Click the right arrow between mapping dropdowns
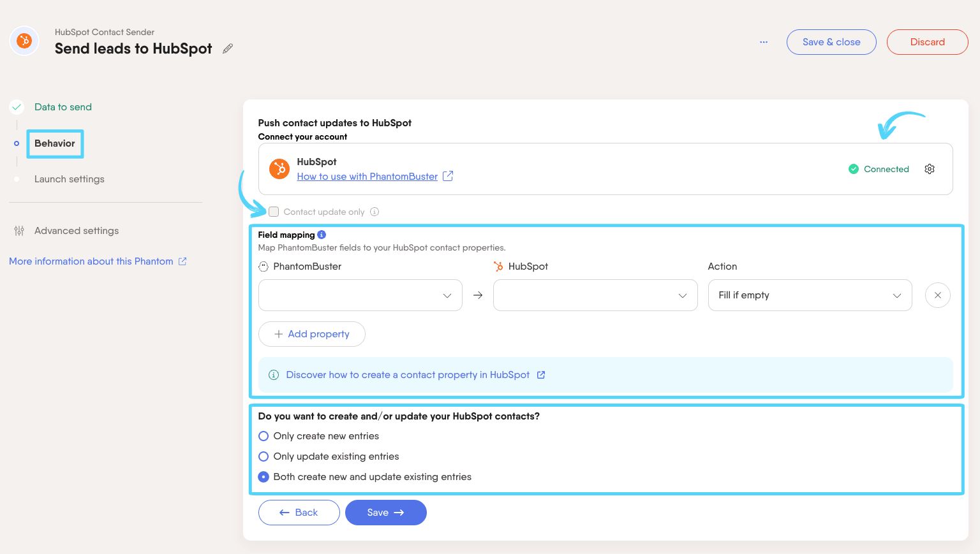The image size is (980, 554). [x=478, y=295]
